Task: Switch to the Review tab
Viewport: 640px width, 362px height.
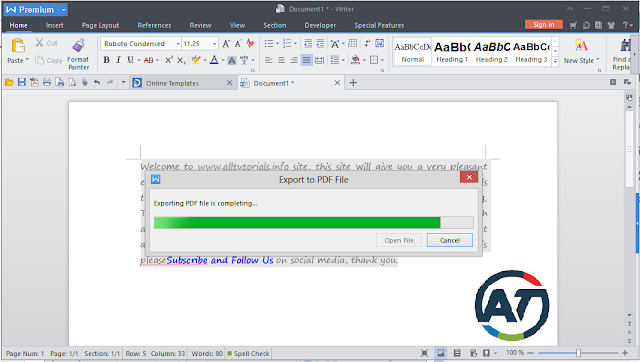Action: coord(200,25)
